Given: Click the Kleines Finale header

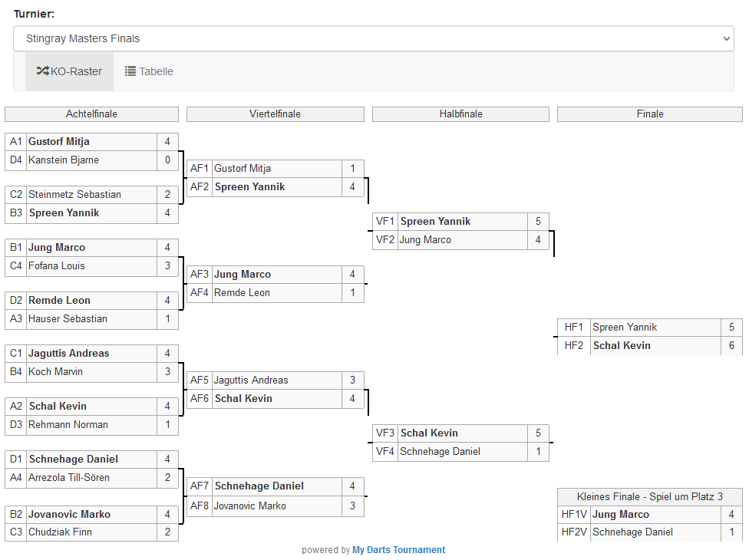Looking at the screenshot, I should pyautogui.click(x=649, y=496).
